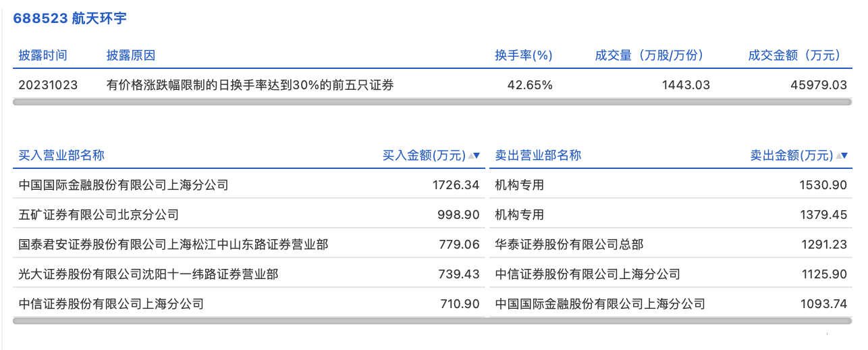Click the 买入营业部名称 column header
This screenshot has width=868, height=350.
61,155
